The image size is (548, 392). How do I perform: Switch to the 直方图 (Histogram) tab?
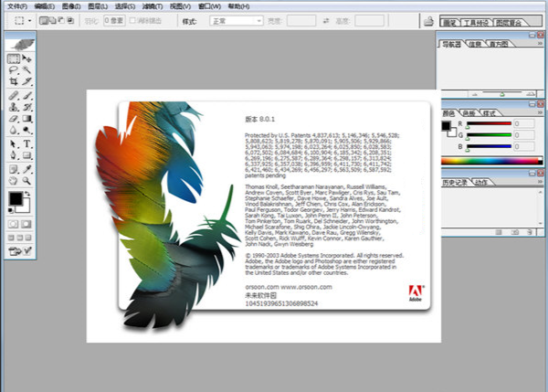click(499, 44)
